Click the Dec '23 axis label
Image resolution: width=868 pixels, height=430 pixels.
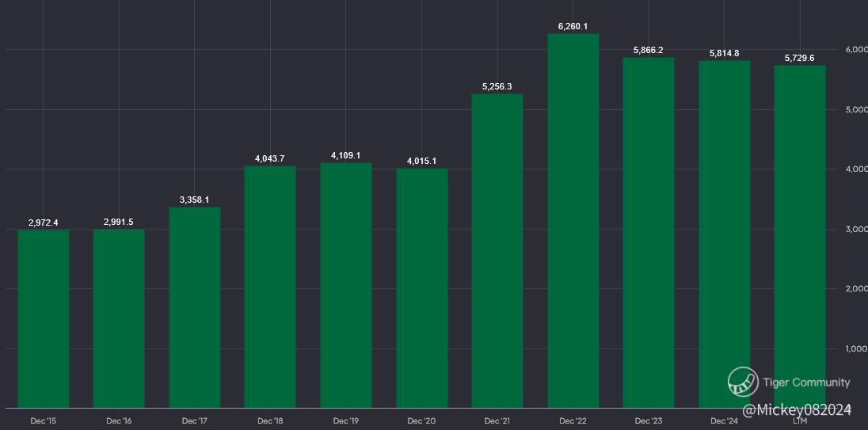tap(648, 420)
